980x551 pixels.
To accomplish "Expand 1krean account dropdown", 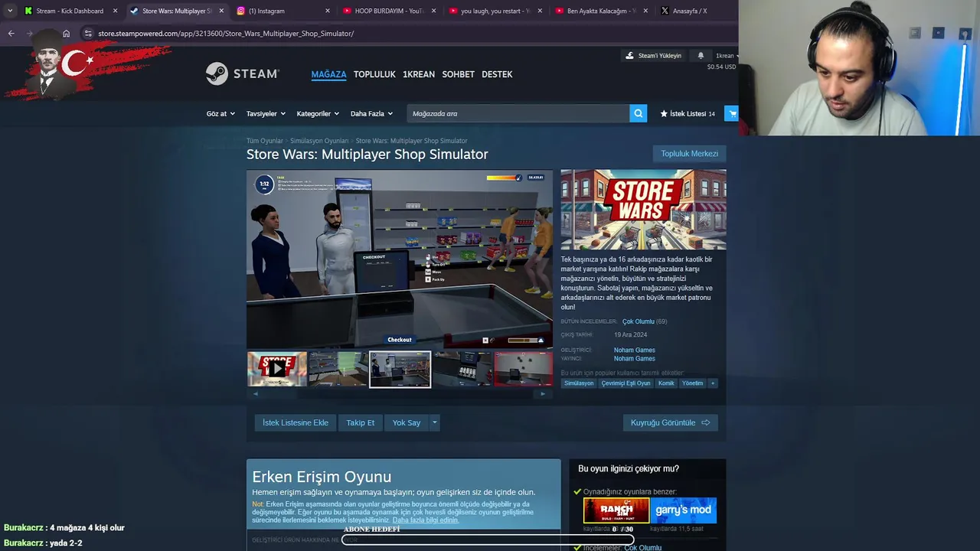I will click(x=727, y=56).
